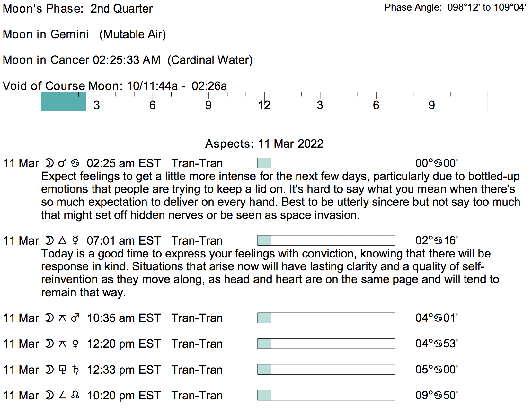This screenshot has width=532, height=409.
Task: Click the 09°50' Cancer position value
Action: tap(436, 395)
